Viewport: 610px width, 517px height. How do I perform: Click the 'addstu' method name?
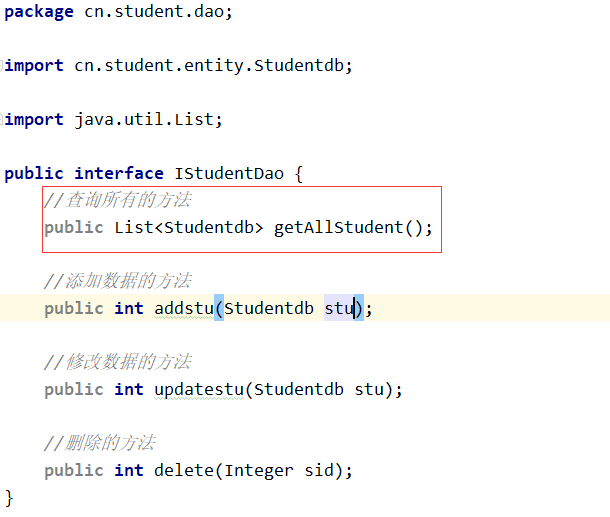tap(184, 308)
